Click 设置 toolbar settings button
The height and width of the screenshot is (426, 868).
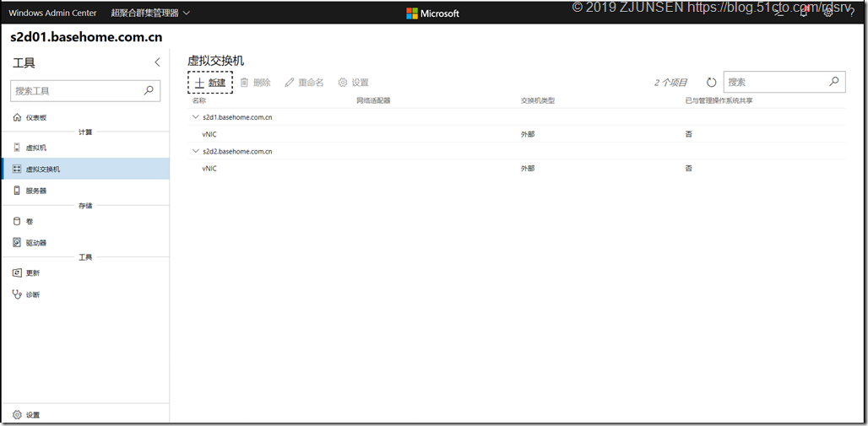353,83
